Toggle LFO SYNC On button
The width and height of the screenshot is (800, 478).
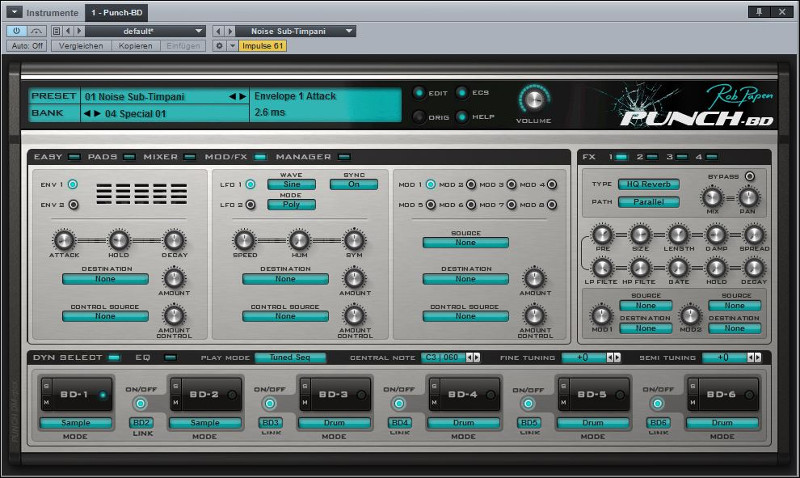click(354, 184)
